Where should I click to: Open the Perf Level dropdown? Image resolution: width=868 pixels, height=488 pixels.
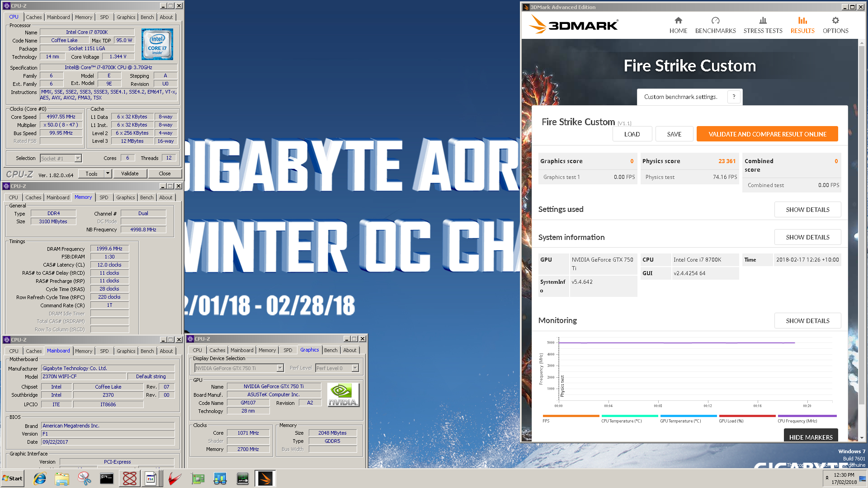[x=337, y=368]
